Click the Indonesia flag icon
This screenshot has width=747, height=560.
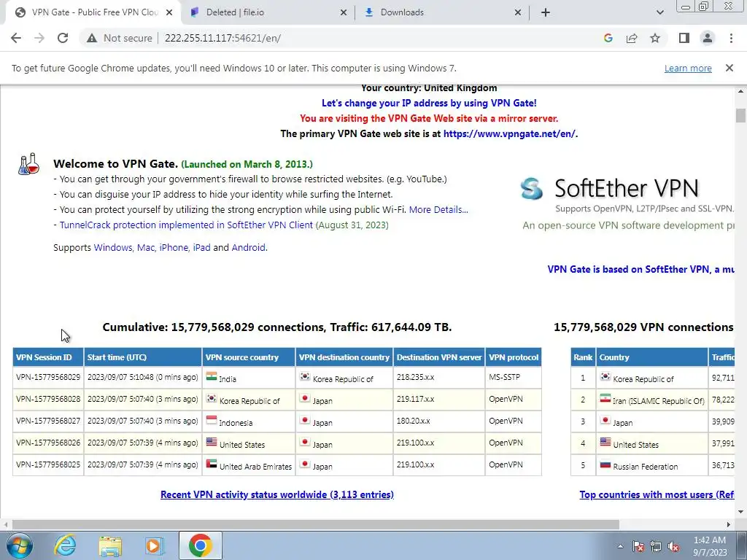(x=212, y=420)
